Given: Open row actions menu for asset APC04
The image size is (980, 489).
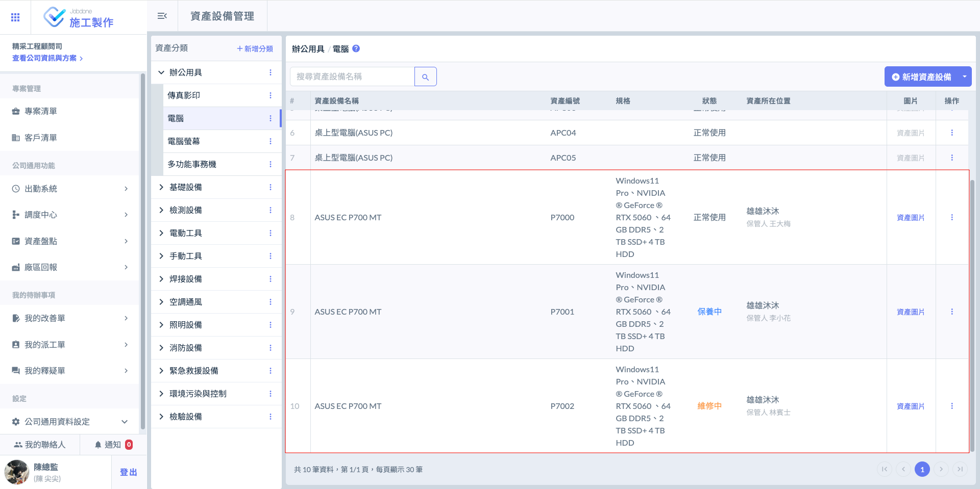Looking at the screenshot, I should tap(952, 133).
